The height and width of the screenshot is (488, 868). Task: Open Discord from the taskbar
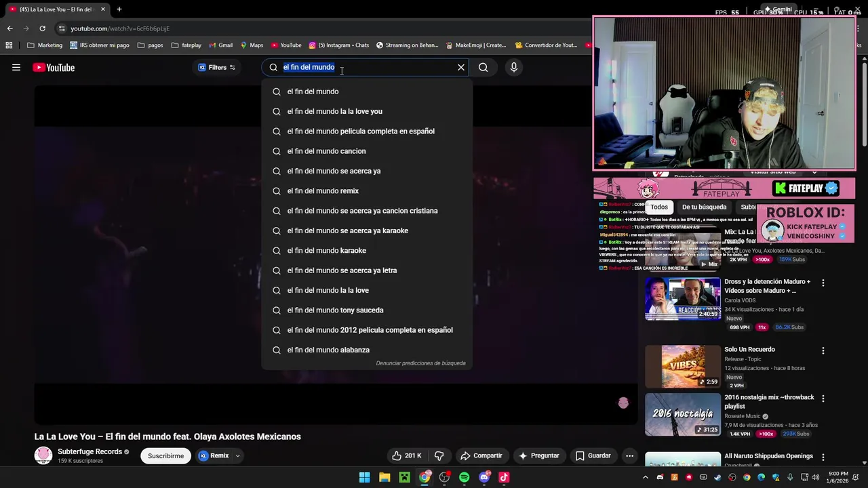click(x=484, y=477)
